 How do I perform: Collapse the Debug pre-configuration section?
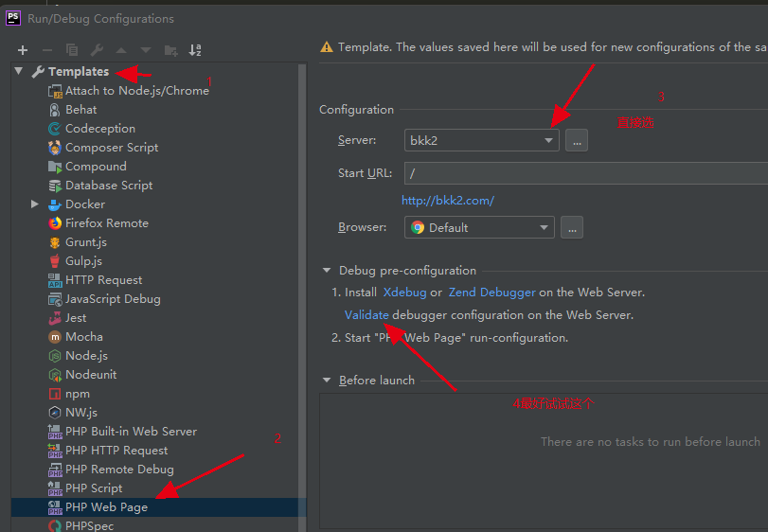click(327, 270)
